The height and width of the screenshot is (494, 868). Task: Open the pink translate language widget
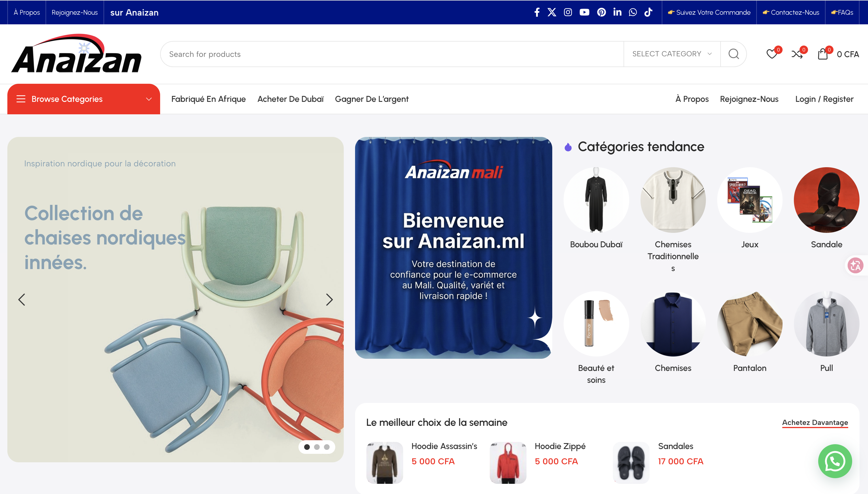tap(855, 265)
